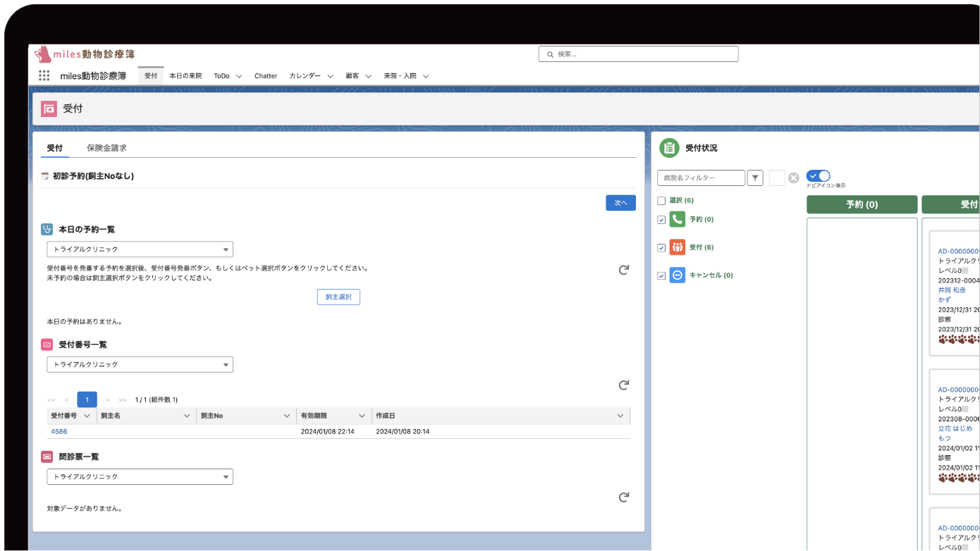Refresh the 受付番号一覧 list
This screenshot has height=551, width=980.
(623, 385)
